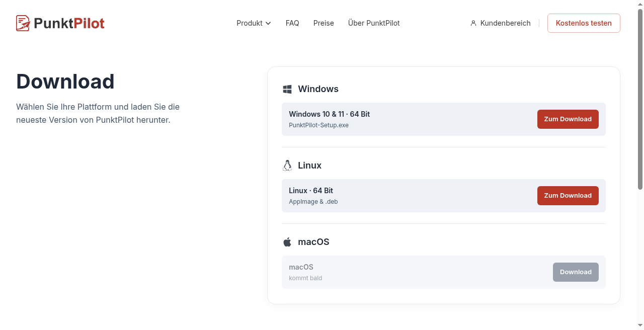The height and width of the screenshot is (330, 644).
Task: Open Über PunktPilot page
Action: pos(374,23)
